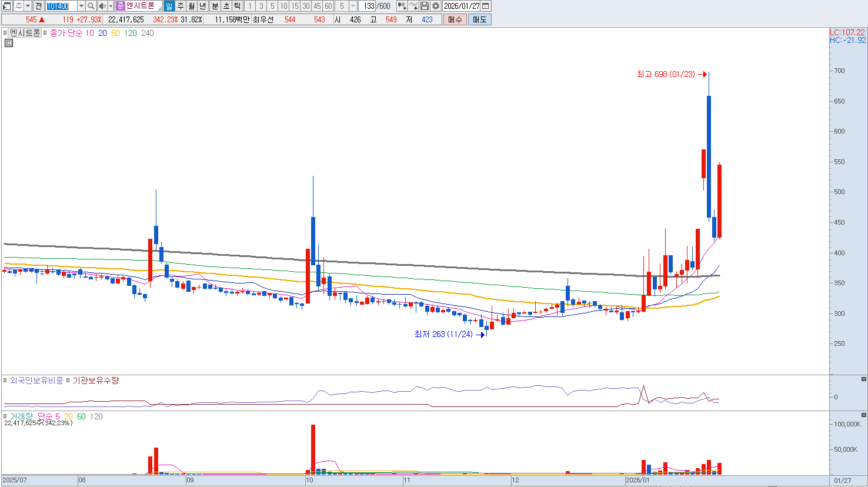The image size is (868, 487).
Task: Click the data grid icon under 엔시트론 label
Action: pos(9,43)
